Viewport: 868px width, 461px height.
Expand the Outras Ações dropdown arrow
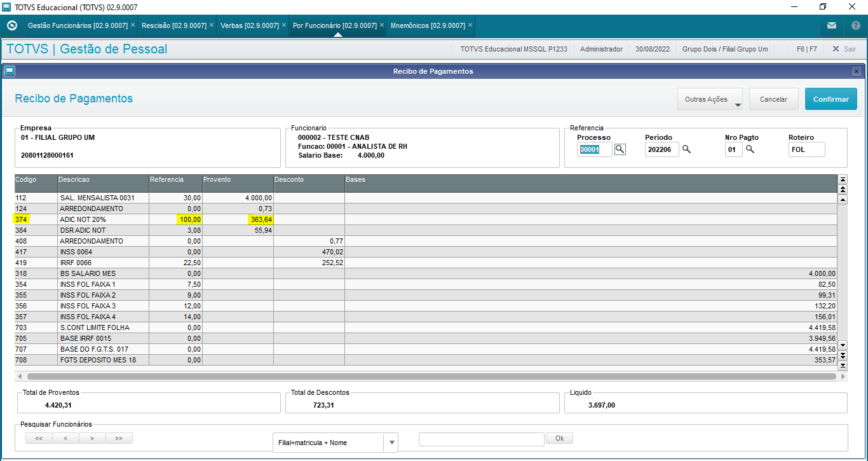point(738,105)
